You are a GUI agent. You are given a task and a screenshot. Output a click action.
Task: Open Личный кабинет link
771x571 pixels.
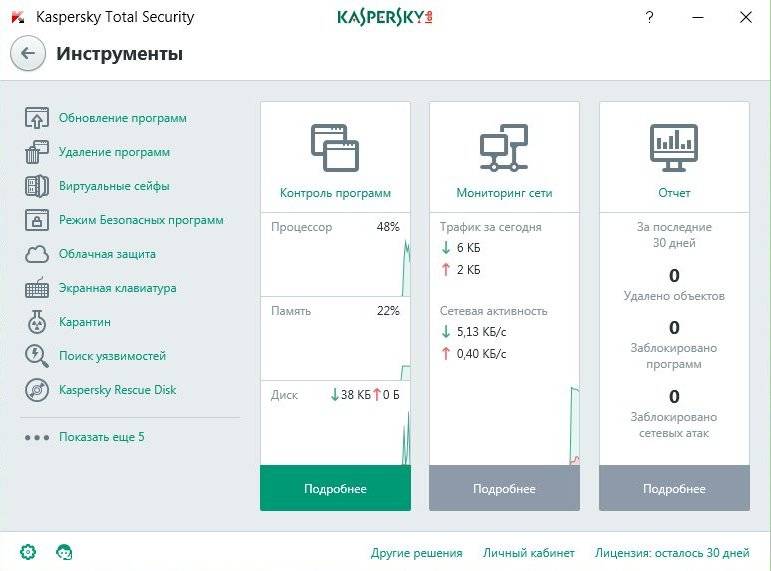(x=529, y=553)
